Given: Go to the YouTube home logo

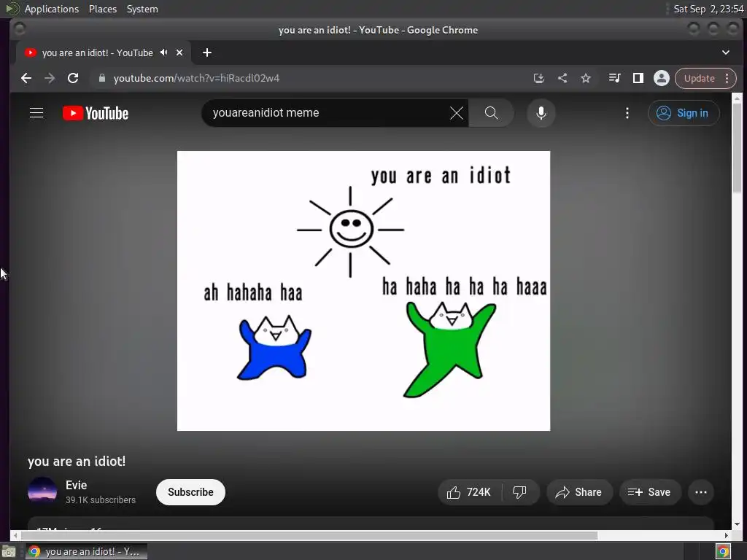Looking at the screenshot, I should click(96, 113).
